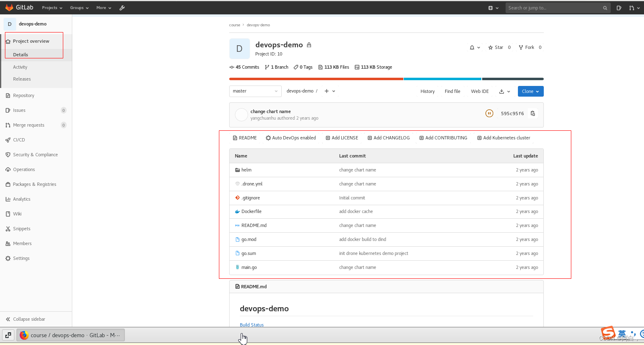
Task: Click Add LICENSE
Action: [342, 138]
